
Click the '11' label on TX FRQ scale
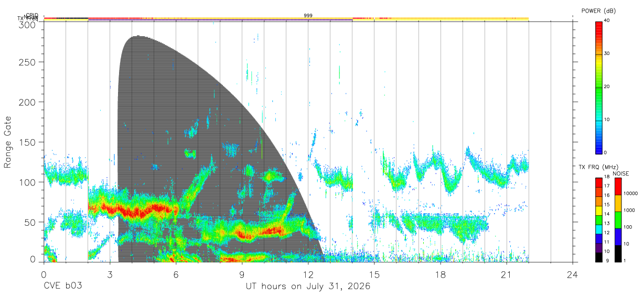click(x=607, y=243)
